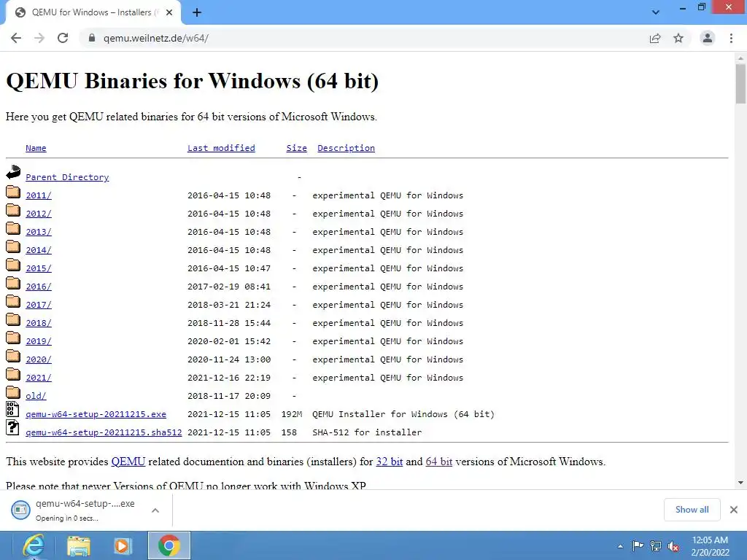Click folder icon next to 2011/
The image size is (747, 560).
(13, 192)
